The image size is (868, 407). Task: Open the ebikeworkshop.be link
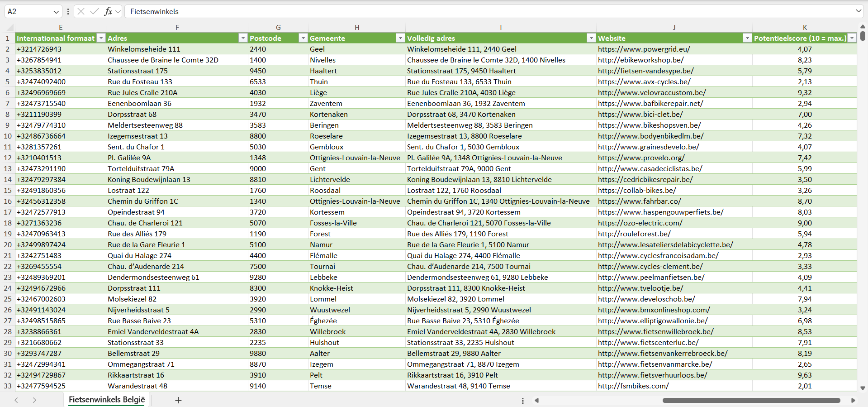pos(640,60)
